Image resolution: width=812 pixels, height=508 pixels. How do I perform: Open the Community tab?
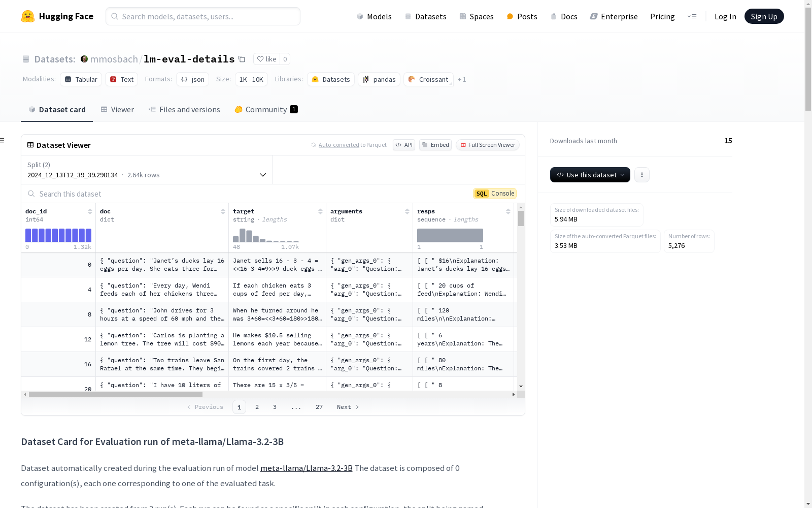(x=266, y=109)
